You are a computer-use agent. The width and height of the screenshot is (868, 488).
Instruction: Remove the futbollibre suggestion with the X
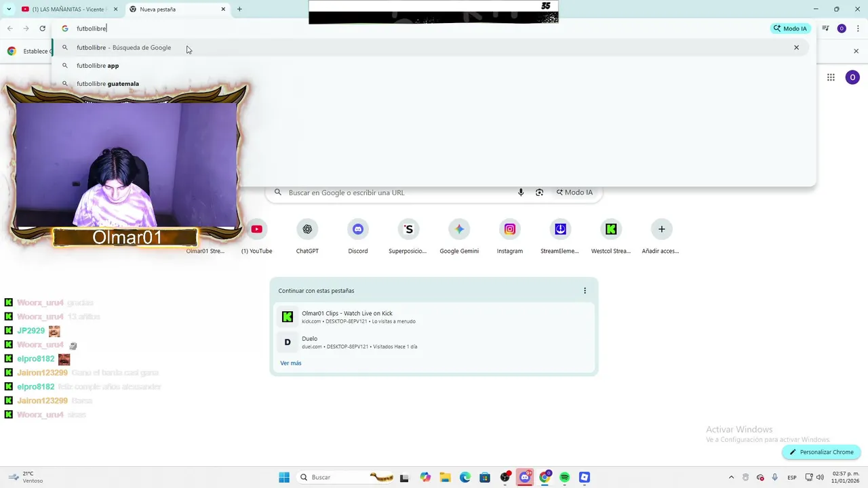796,47
